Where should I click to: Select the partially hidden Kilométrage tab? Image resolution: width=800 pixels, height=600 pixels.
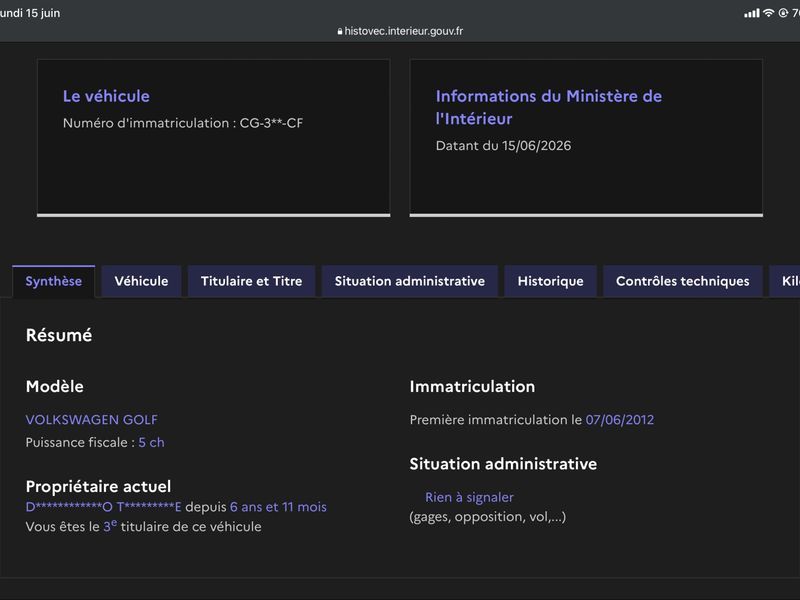point(785,281)
